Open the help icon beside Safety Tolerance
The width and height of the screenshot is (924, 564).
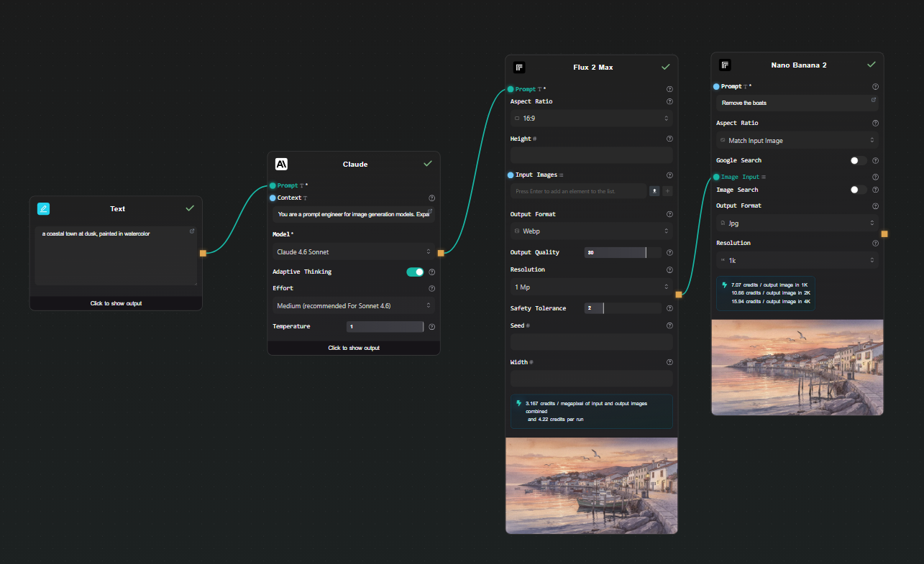[669, 308]
